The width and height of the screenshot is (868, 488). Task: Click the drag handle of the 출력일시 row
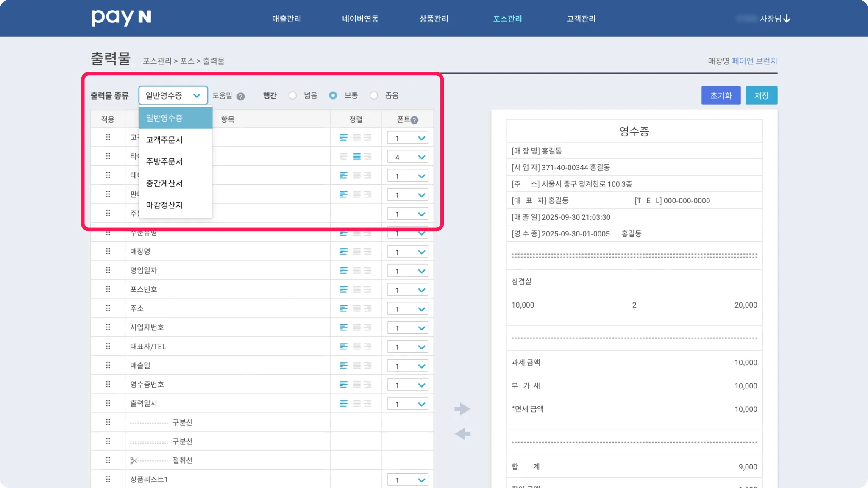(108, 403)
